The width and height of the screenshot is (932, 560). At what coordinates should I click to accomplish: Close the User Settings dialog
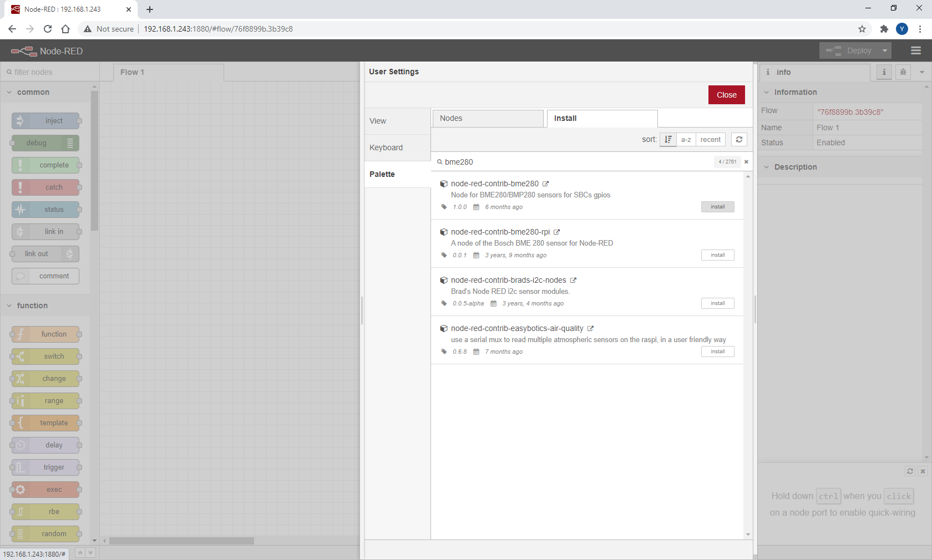click(726, 95)
